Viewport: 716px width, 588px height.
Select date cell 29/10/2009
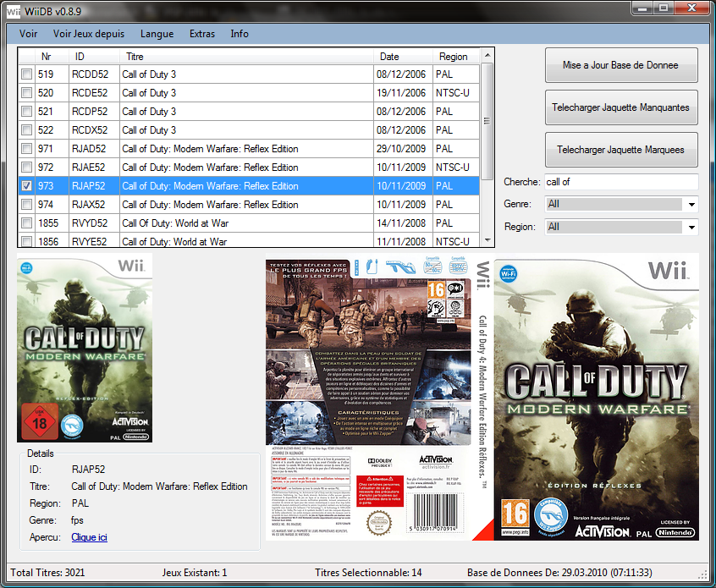401,149
